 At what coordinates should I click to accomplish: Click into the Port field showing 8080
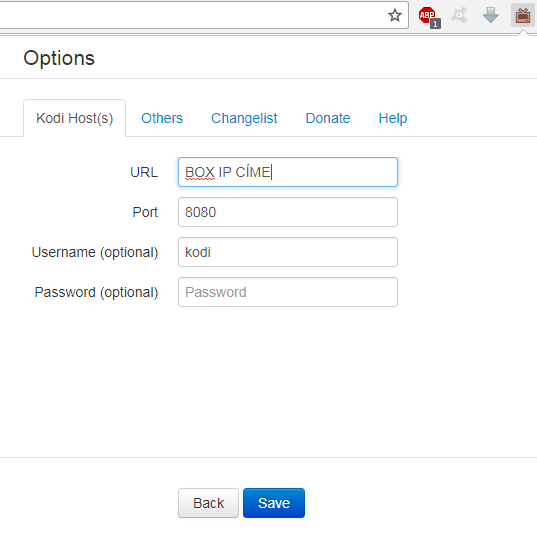pyautogui.click(x=288, y=212)
